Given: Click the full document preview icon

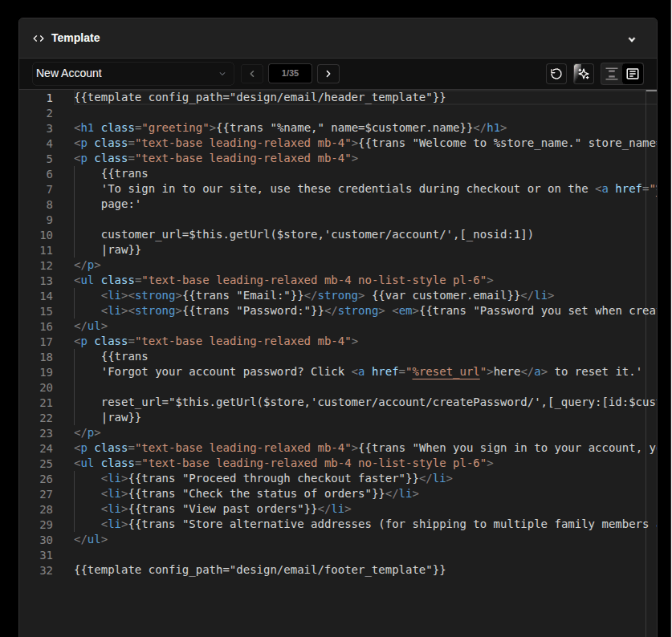Looking at the screenshot, I should pos(632,73).
